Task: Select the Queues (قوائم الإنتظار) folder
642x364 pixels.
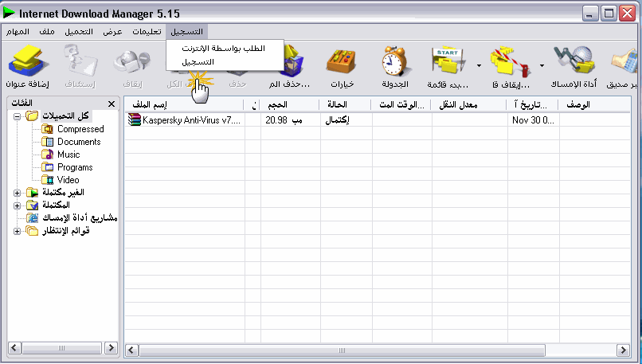Action: pyautogui.click(x=66, y=231)
